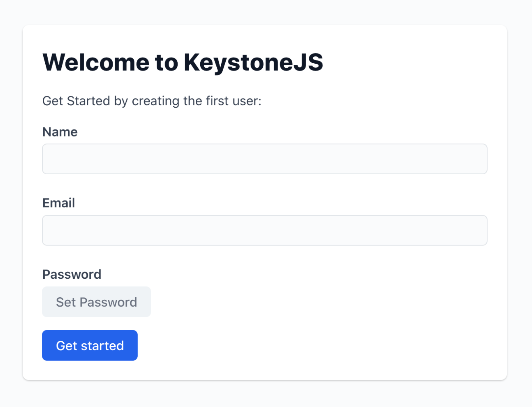Viewport: 532px width, 407px height.
Task: Reveal password inputs with the button under Password
Action: [96, 302]
